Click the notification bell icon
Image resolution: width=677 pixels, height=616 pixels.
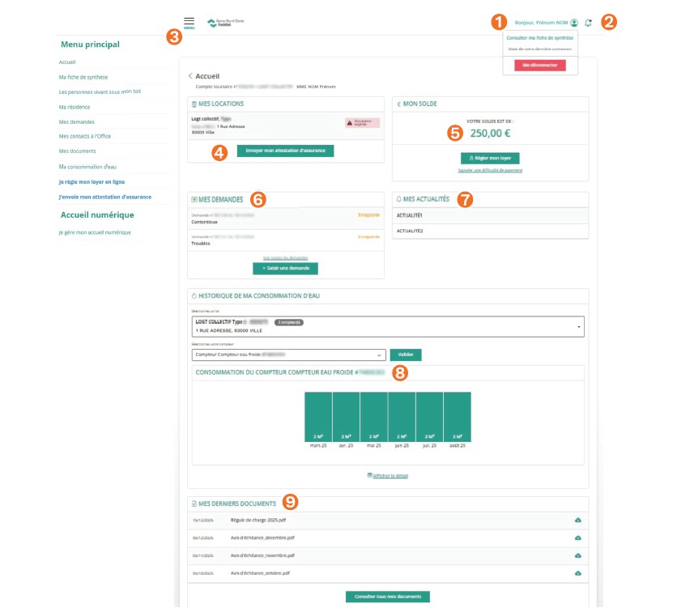point(588,23)
